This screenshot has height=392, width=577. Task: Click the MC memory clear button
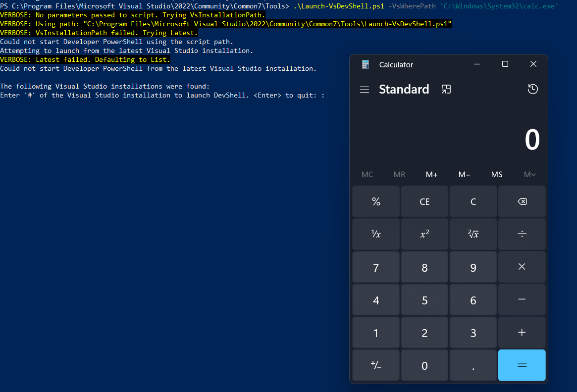pos(367,175)
